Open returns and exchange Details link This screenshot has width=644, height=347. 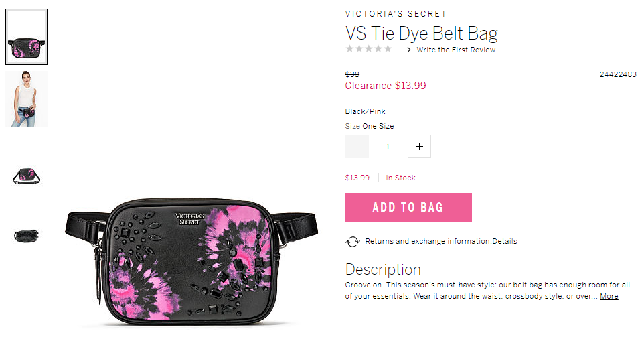click(x=504, y=241)
